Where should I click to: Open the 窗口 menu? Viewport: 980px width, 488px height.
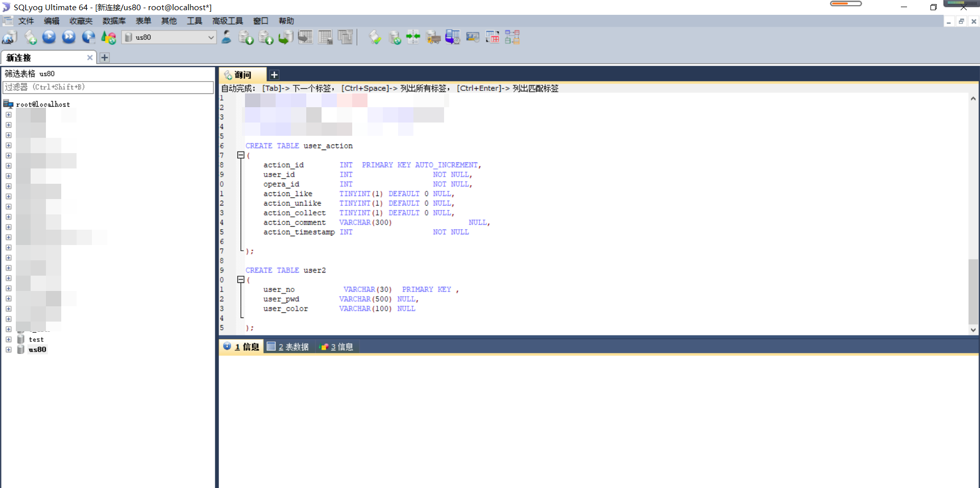point(261,21)
